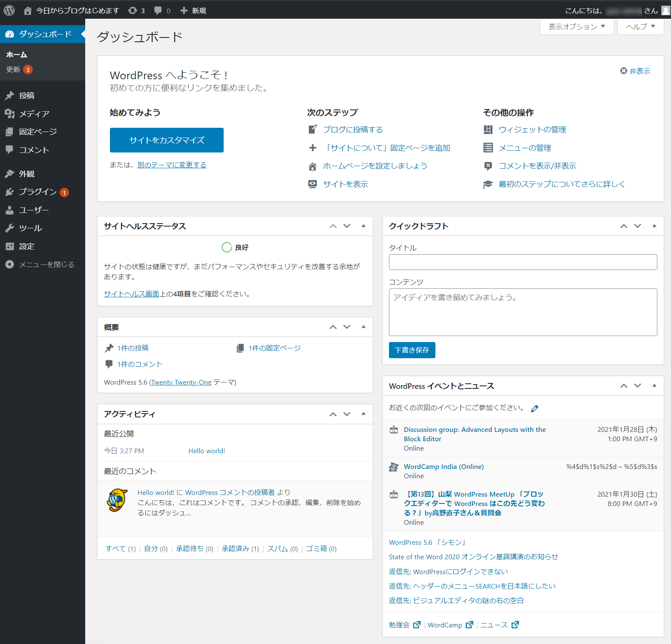Open the ヘルプ dropdown
Image resolution: width=671 pixels, height=644 pixels.
(x=640, y=26)
